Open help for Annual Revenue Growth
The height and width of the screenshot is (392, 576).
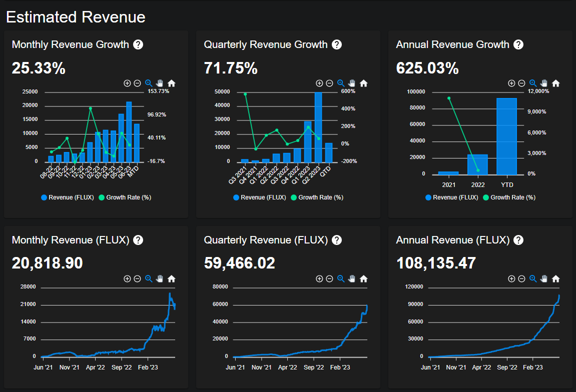(518, 44)
